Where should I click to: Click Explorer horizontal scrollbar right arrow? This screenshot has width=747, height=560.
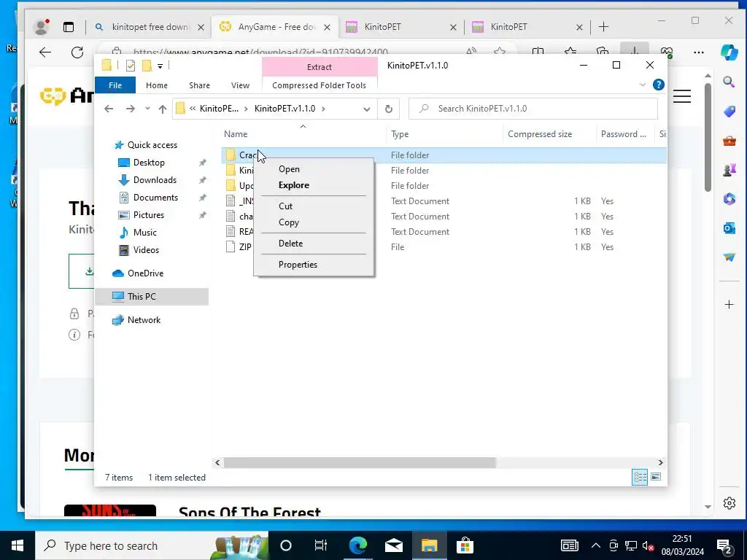point(660,462)
